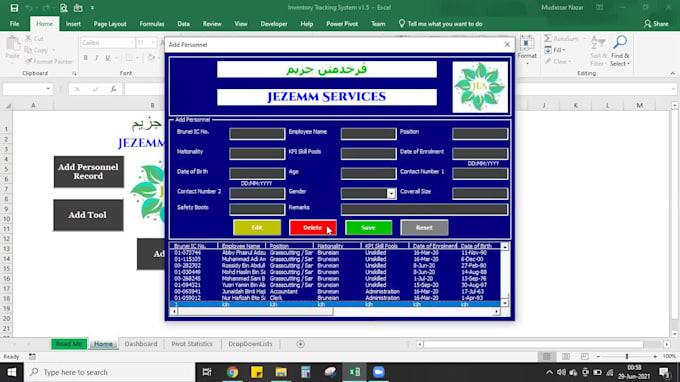Click the zoom slider in the status bar

pos(627,356)
